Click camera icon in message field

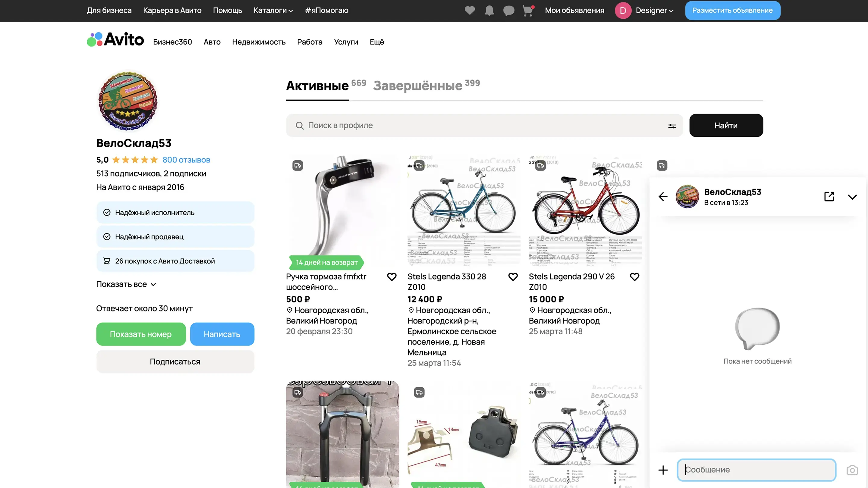click(x=852, y=470)
